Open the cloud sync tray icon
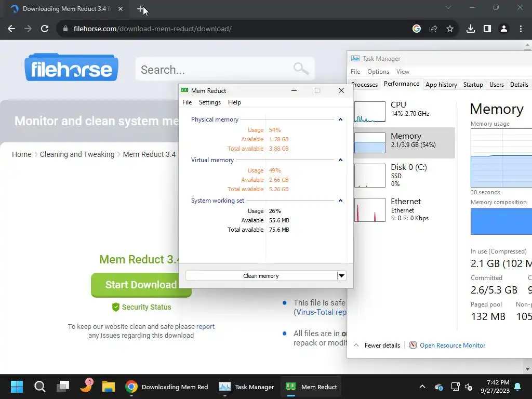The width and height of the screenshot is (532, 399). click(x=438, y=387)
